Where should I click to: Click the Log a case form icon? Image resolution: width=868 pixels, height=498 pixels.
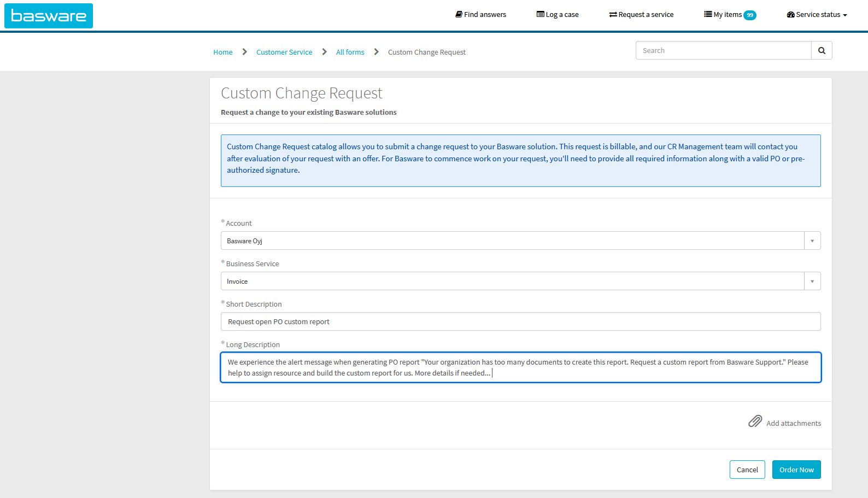(540, 14)
